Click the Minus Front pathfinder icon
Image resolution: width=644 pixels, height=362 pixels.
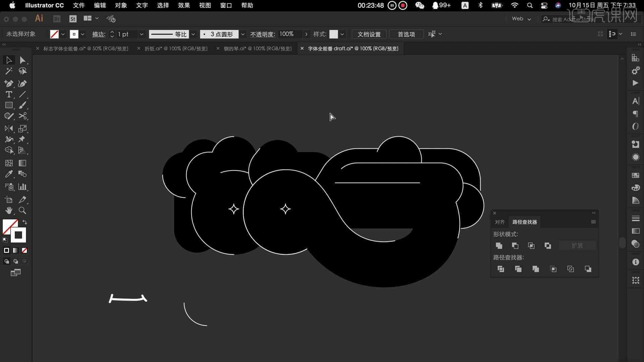click(x=515, y=245)
